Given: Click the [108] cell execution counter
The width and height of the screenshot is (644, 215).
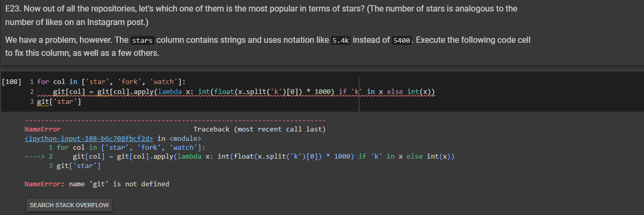Looking at the screenshot, I should pyautogui.click(x=11, y=81).
